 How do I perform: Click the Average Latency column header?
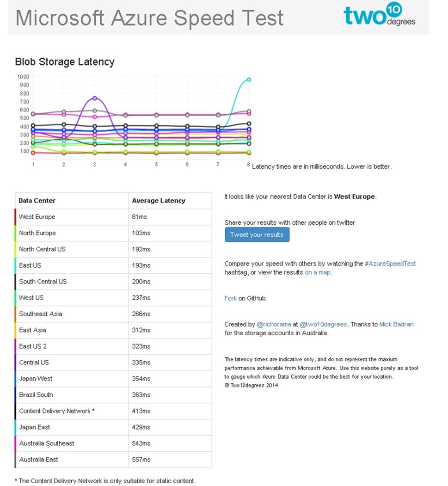(x=159, y=201)
